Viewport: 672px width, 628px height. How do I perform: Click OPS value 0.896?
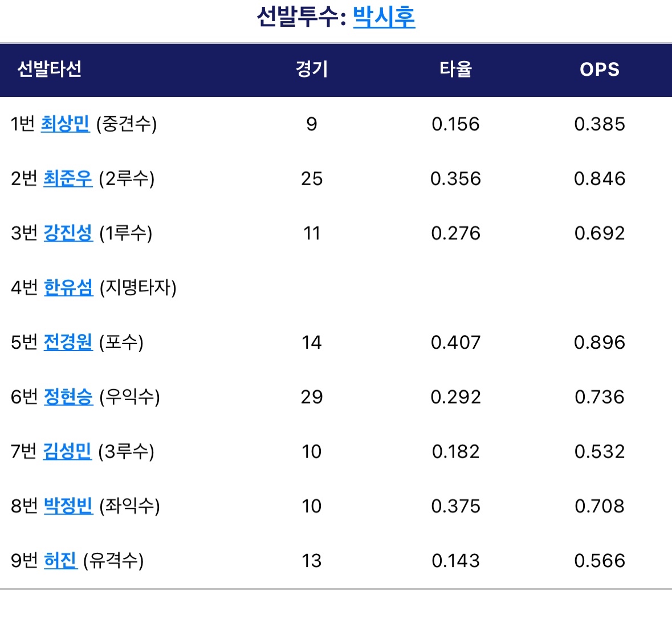tap(599, 342)
